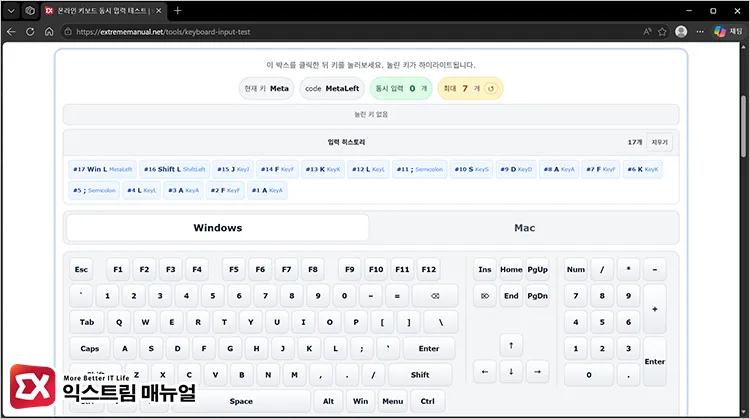Click the F12 key on virtual keyboard
This screenshot has width=750, height=419.
[x=429, y=269]
